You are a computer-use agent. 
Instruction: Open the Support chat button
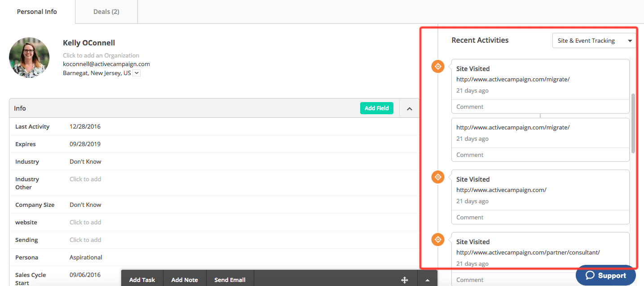(x=606, y=275)
